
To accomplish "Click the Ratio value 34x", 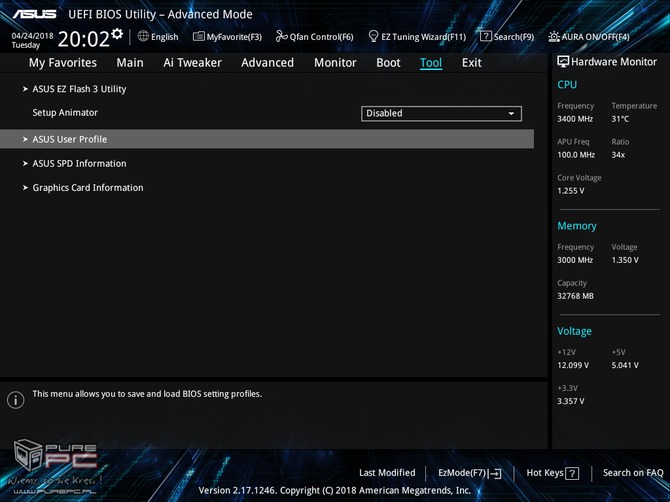I will 618,155.
